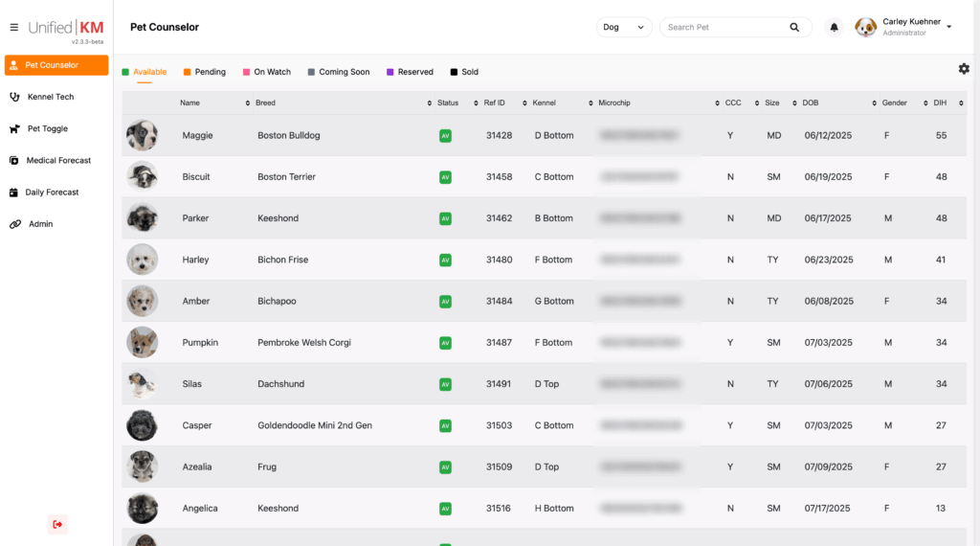The height and width of the screenshot is (546, 980).
Task: Click Pumpkin's AV status badge
Action: tap(445, 343)
